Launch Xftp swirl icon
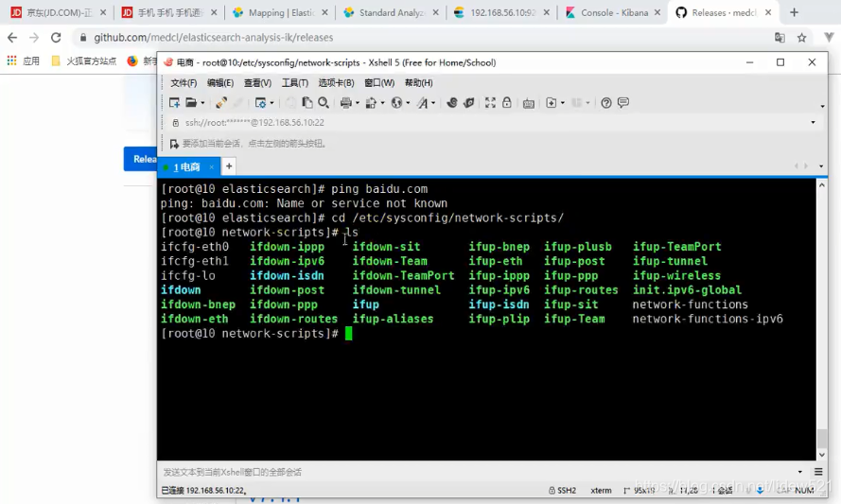This screenshot has height=504, width=841. (x=451, y=102)
